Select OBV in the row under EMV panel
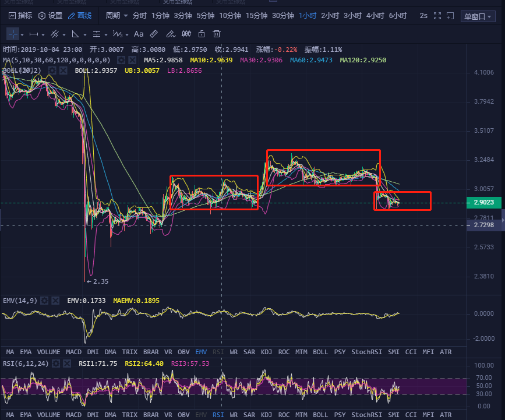This screenshot has height=420, width=505. tap(183, 352)
